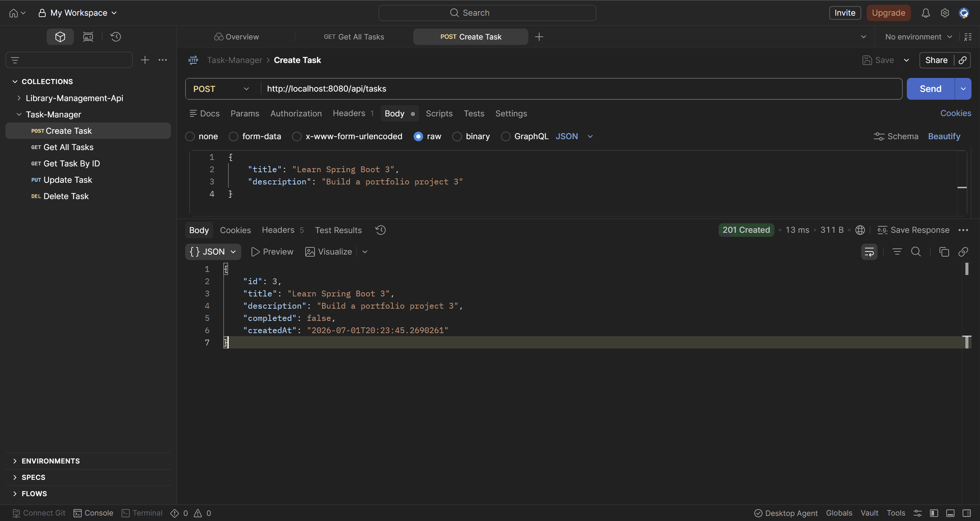Select the raw body option
Screen dimensions: 980x521
[418, 136]
